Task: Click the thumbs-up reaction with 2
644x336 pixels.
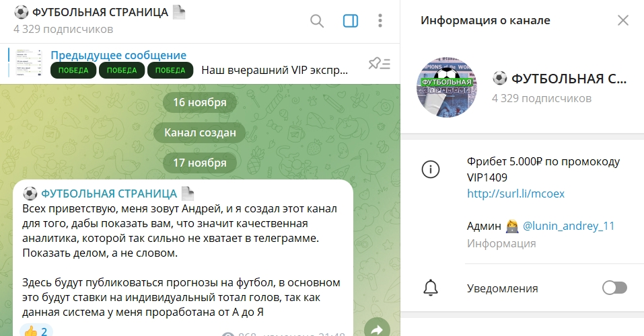Action: (x=36, y=330)
